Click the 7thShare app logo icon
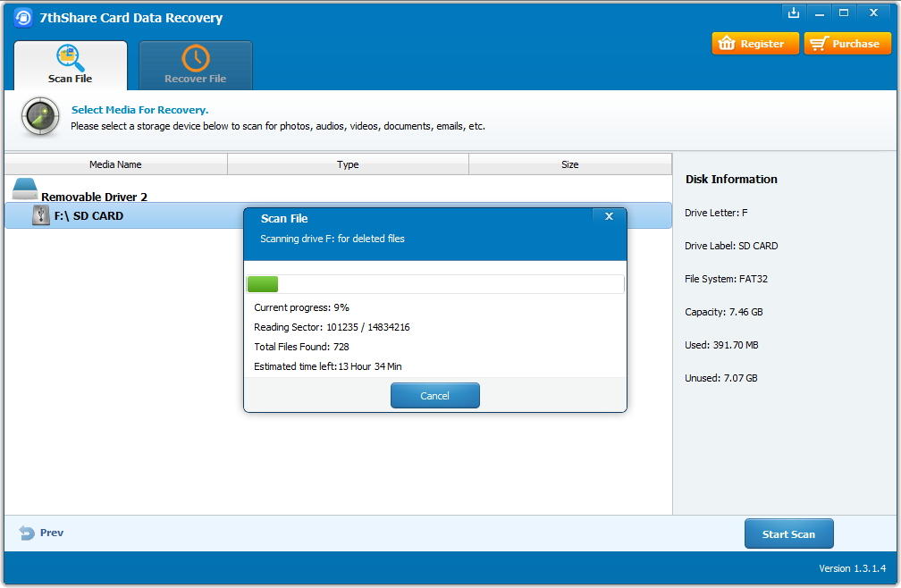 tap(23, 17)
